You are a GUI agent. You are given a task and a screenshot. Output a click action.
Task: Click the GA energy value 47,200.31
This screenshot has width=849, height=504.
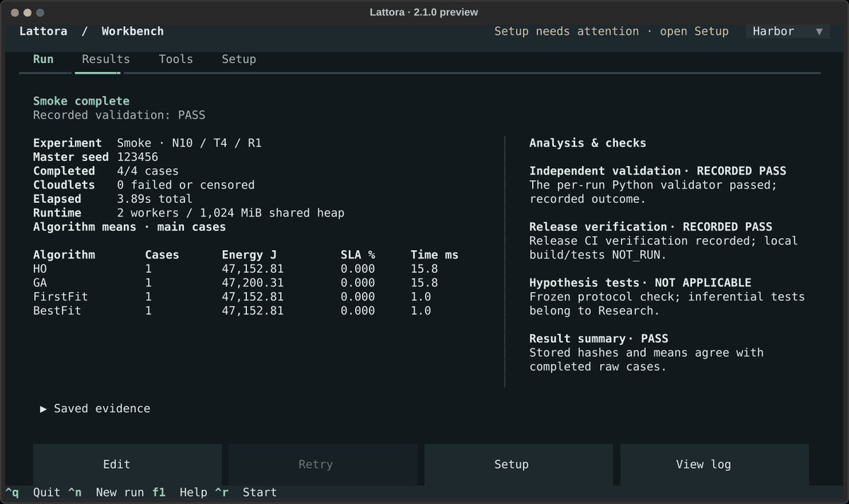[253, 283]
